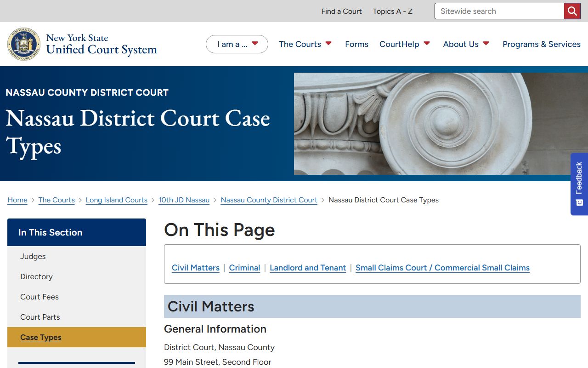Image resolution: width=588 pixels, height=368 pixels.
Task: Click the column capital banner image
Action: [x=441, y=124]
